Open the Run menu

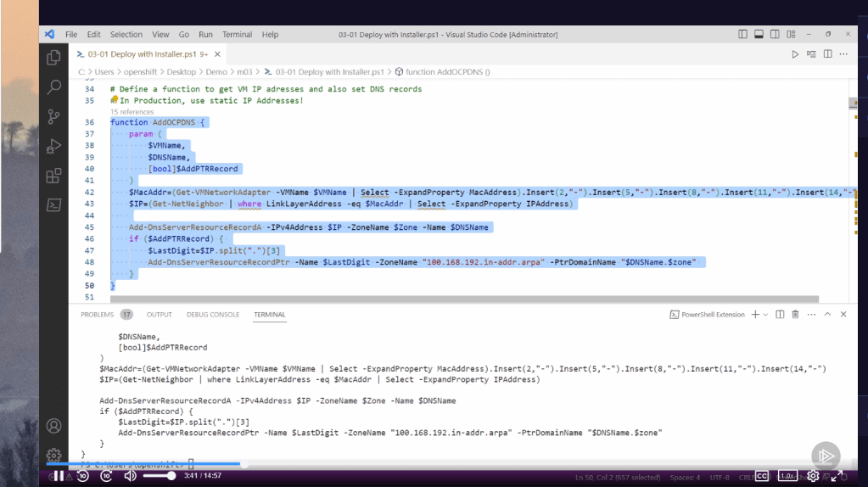pyautogui.click(x=205, y=34)
